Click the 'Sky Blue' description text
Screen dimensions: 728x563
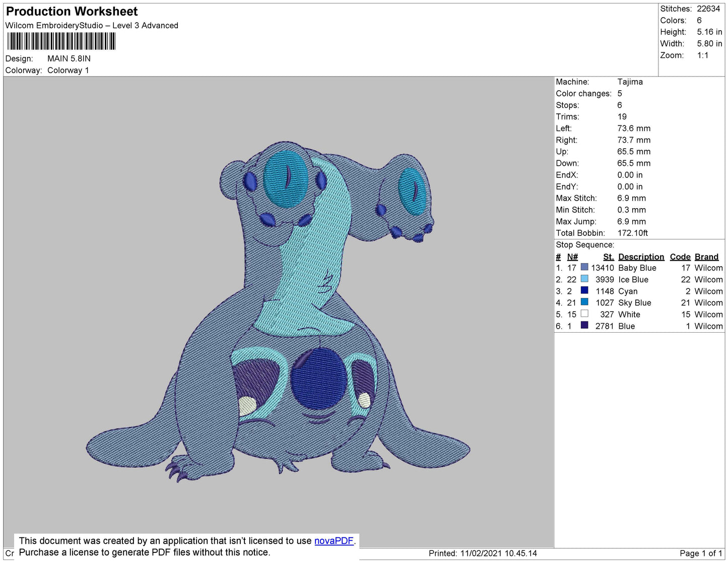tap(635, 303)
